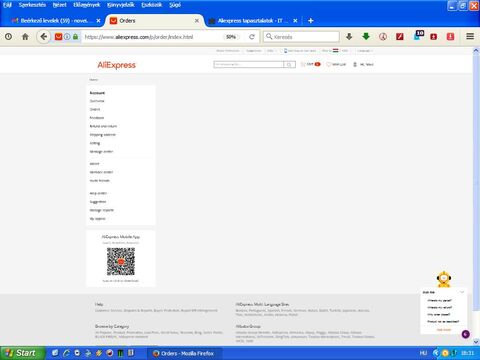Click the red mail icon in address bar
This screenshot has height=360, width=480.
tap(58, 37)
